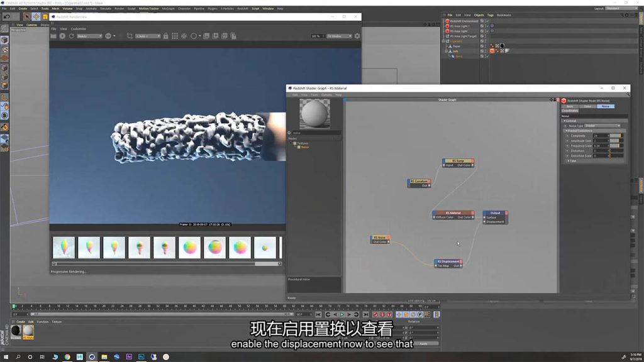
Task: Collapse the Fractal/Turbulence section
Action: [x=567, y=131]
